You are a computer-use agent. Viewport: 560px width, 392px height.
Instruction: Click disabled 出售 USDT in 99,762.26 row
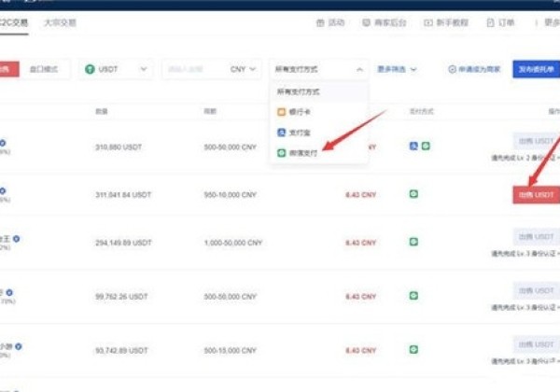pyautogui.click(x=536, y=290)
